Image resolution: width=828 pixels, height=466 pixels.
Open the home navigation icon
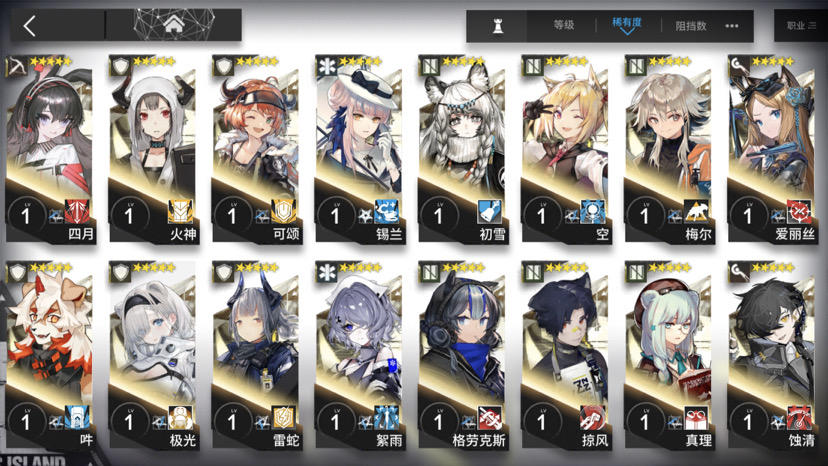[x=174, y=24]
